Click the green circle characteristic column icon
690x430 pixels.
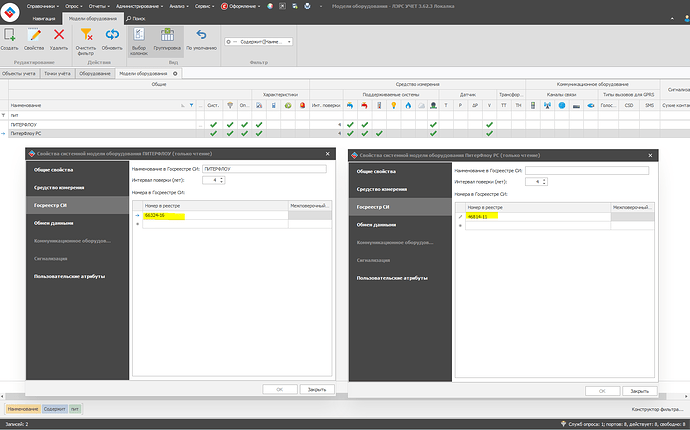point(288,105)
